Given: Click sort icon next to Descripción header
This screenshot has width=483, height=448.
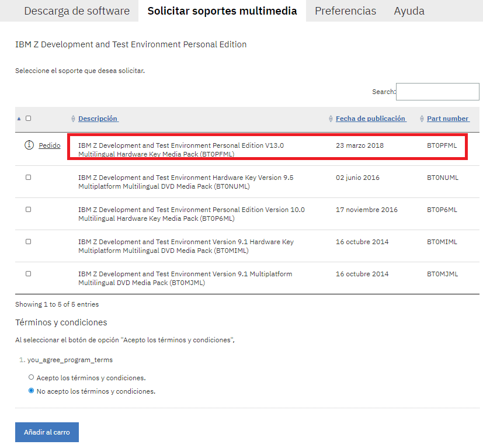Looking at the screenshot, I should (73, 119).
